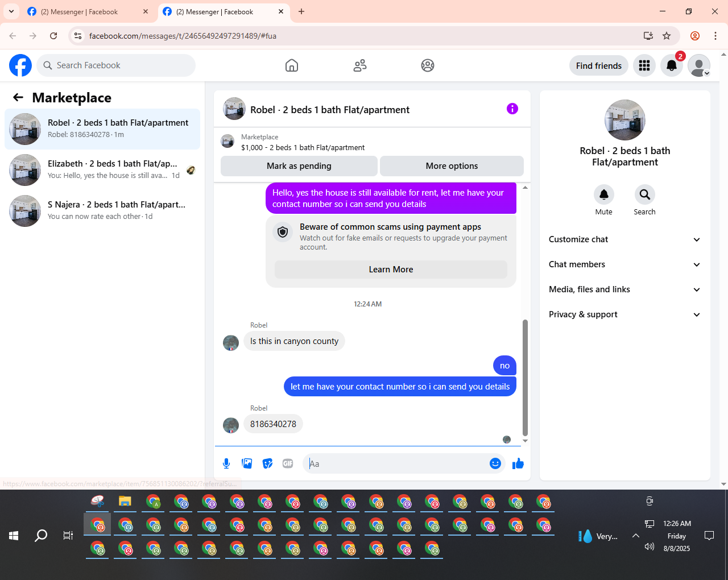The width and height of the screenshot is (728, 580).
Task: Mute this conversation with bell icon
Action: pyautogui.click(x=604, y=194)
